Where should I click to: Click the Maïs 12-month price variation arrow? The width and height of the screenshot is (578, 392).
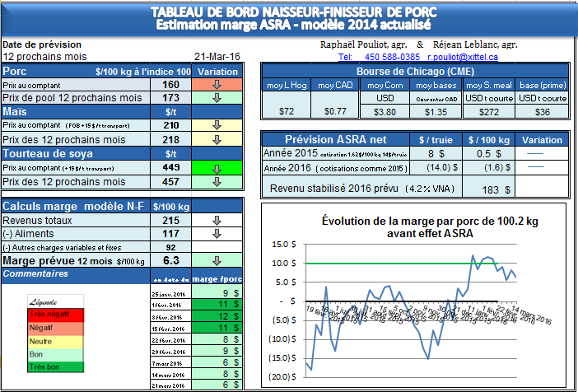click(x=218, y=139)
